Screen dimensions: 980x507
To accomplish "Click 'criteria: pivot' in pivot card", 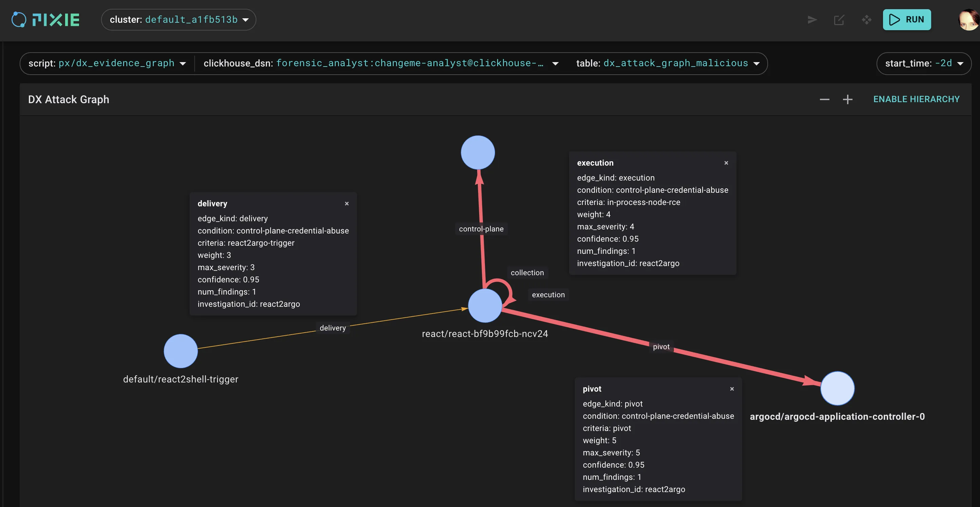I will (607, 428).
